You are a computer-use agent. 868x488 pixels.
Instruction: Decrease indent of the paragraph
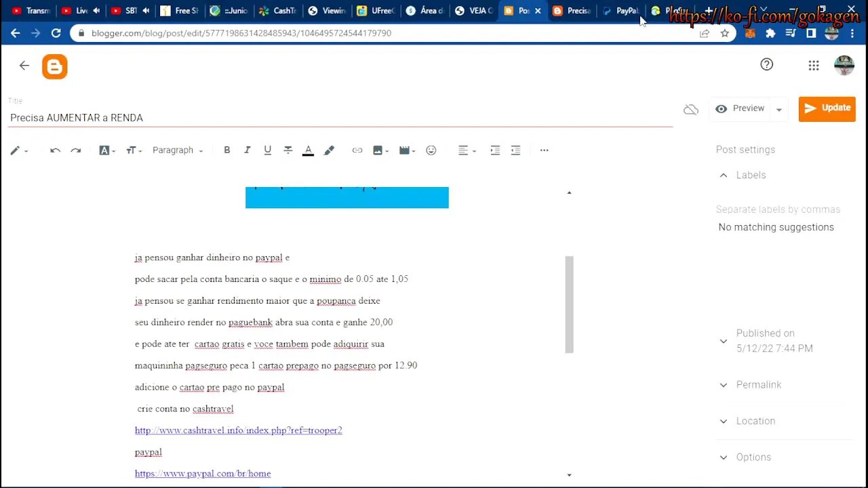click(x=515, y=150)
